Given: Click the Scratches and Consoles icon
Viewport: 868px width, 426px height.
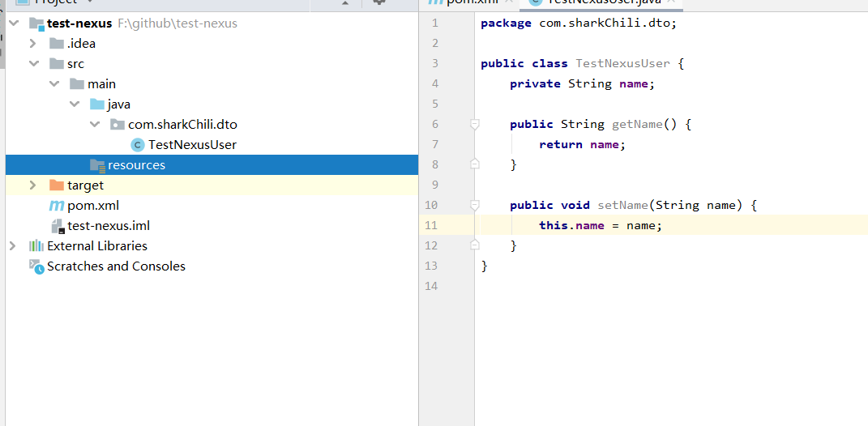Looking at the screenshot, I should (36, 266).
